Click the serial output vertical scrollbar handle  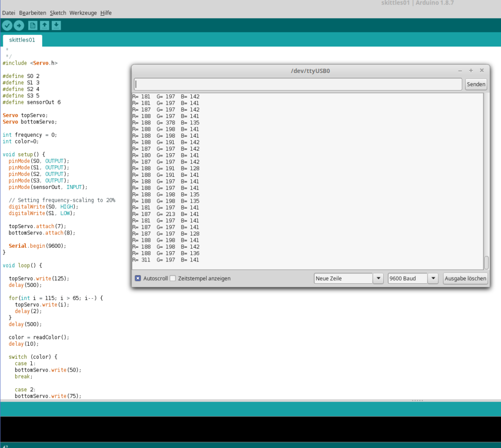tap(486, 262)
